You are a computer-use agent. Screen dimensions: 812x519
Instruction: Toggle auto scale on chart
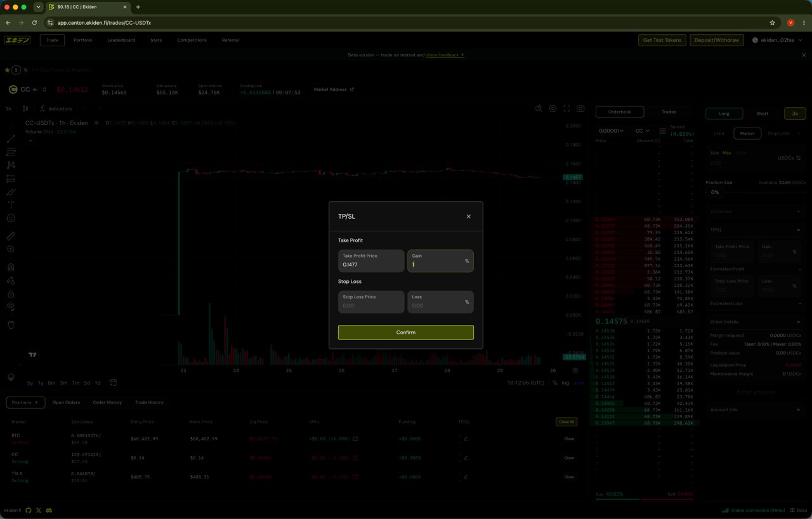pyautogui.click(x=579, y=383)
